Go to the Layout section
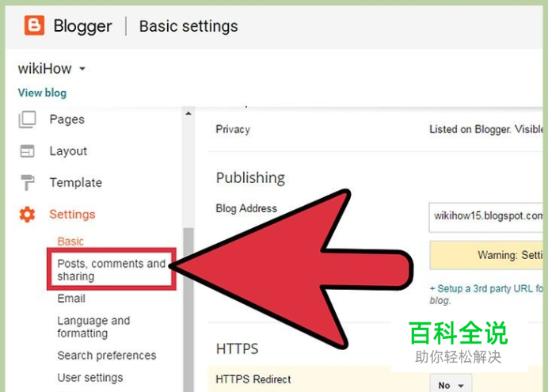548x392 pixels. [68, 151]
